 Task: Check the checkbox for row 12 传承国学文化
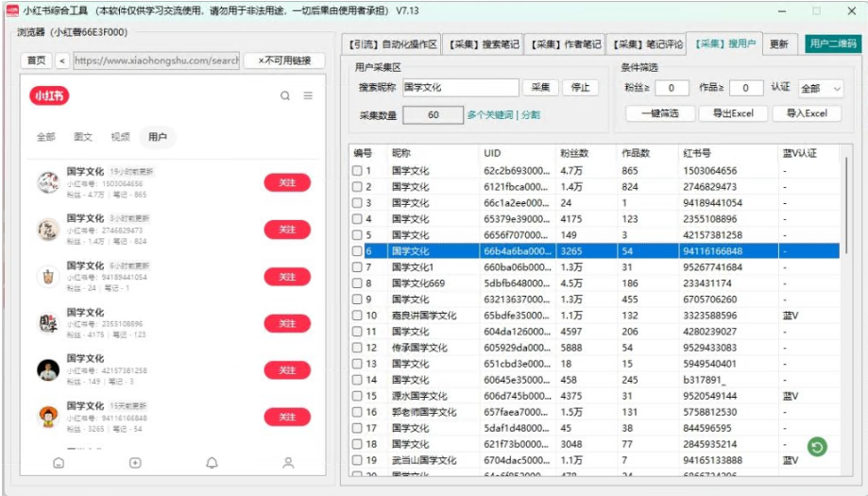click(357, 348)
